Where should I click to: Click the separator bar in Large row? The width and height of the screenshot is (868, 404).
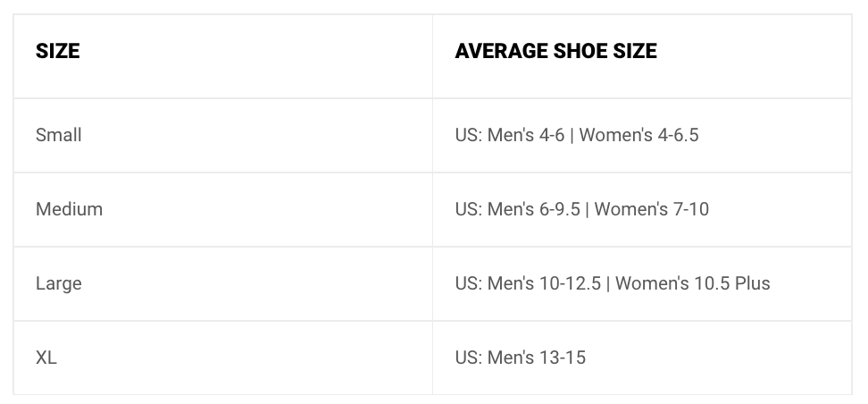pos(608,284)
